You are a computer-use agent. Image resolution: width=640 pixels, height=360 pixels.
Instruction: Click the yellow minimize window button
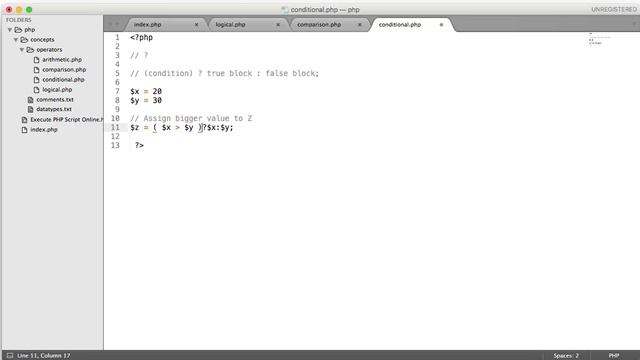pyautogui.click(x=19, y=9)
